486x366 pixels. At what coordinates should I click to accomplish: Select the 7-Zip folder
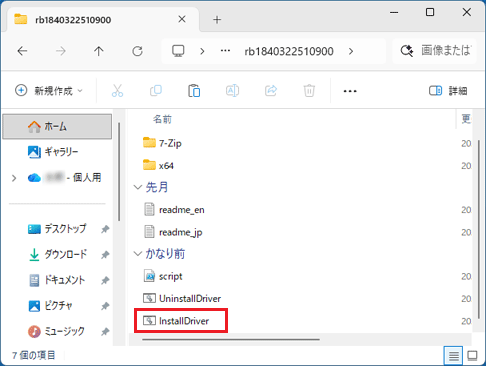(x=162, y=143)
